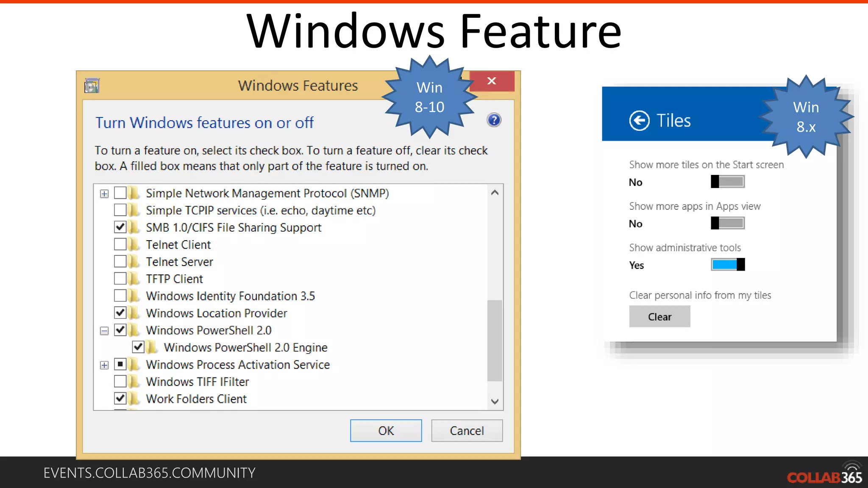
Task: Select SMB 1.0/CIFS File Sharing Support label
Action: 234,227
